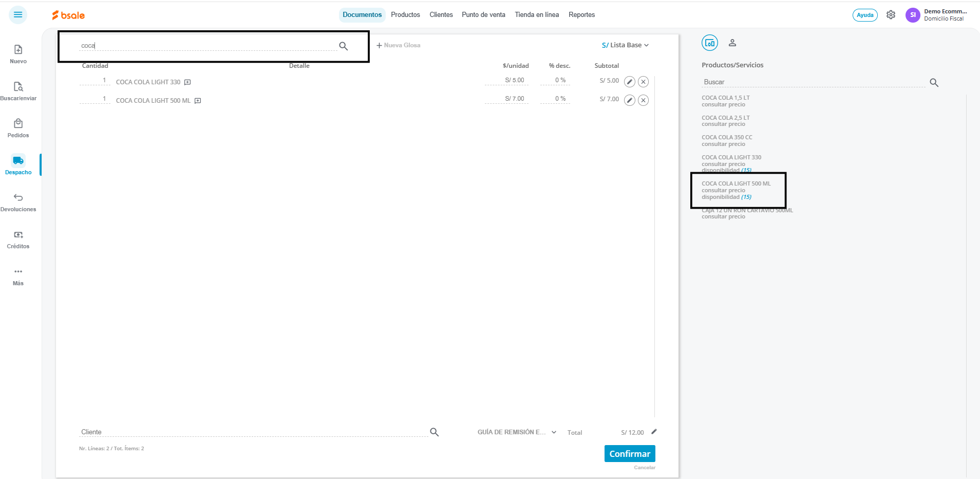
Task: Edit quantity of COCA COLA LIGHT 500 ML
Action: pyautogui.click(x=95, y=99)
